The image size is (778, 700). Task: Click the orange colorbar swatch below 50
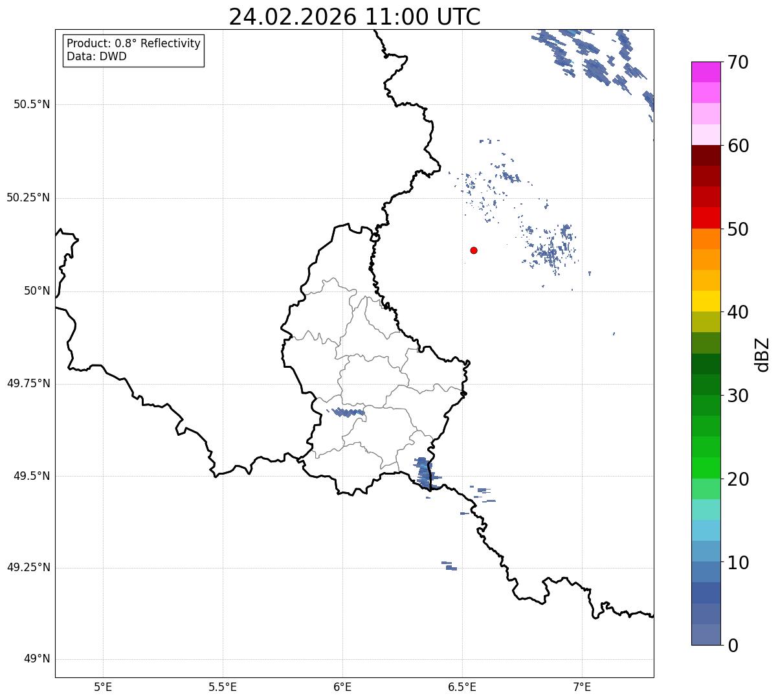tap(706, 239)
